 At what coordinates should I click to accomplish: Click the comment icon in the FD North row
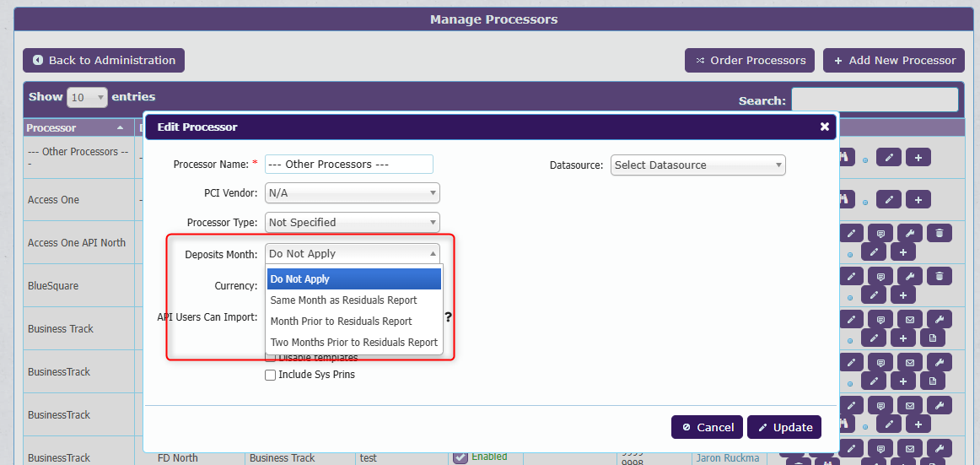(880, 447)
